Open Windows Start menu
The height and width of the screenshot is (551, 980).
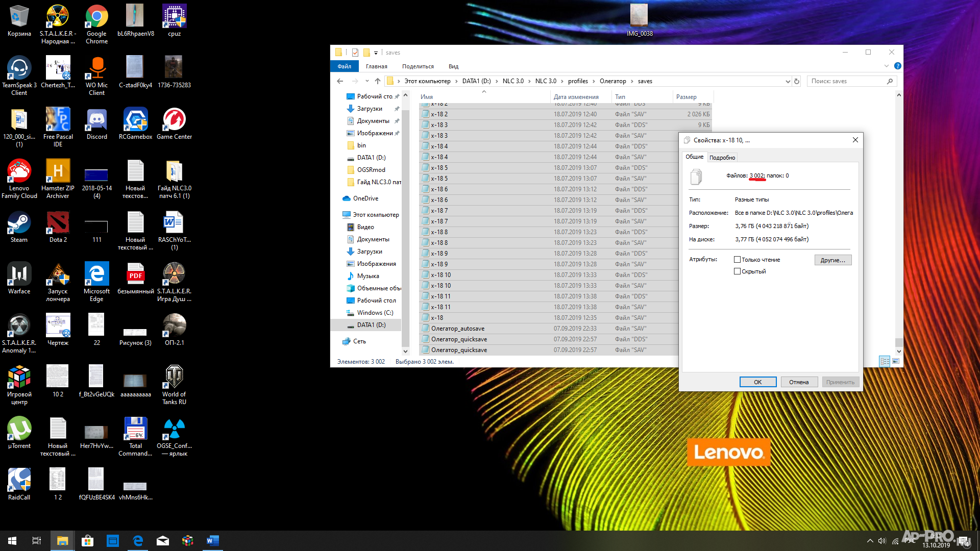click(x=12, y=541)
